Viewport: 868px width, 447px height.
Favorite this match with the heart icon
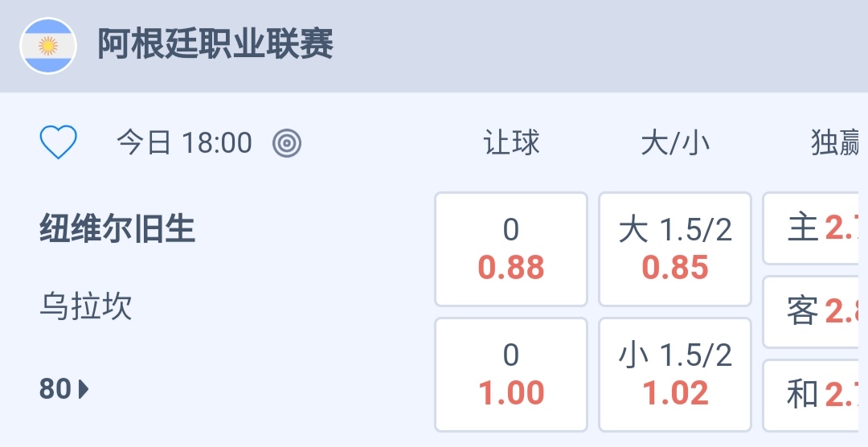59,143
